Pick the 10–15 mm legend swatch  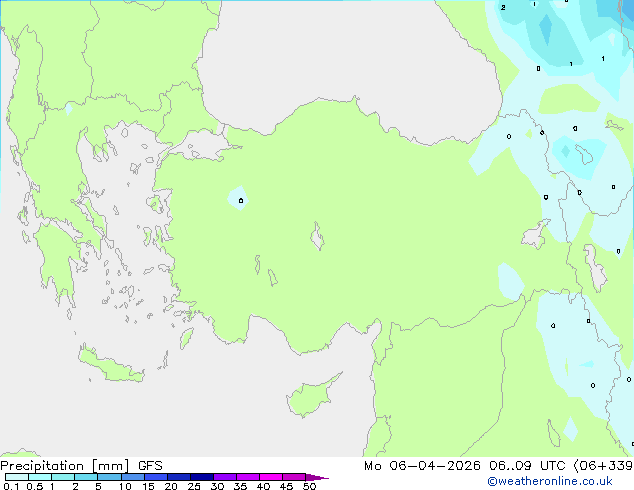click(x=132, y=477)
